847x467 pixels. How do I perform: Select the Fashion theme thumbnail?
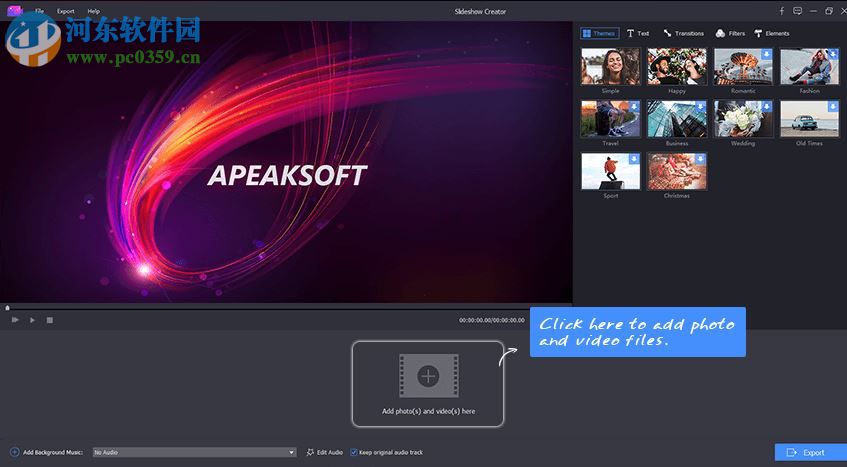[810, 66]
